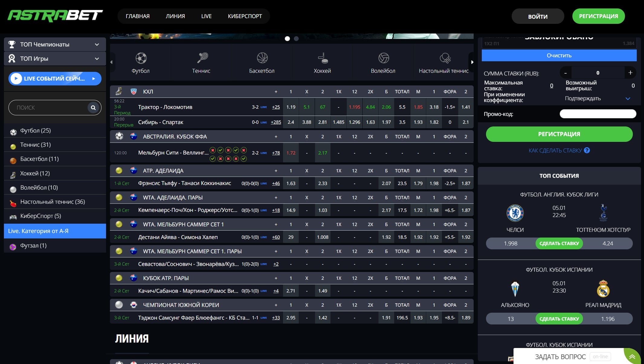Click the ВОЙТИ login button
The image size is (644, 364).
537,17
